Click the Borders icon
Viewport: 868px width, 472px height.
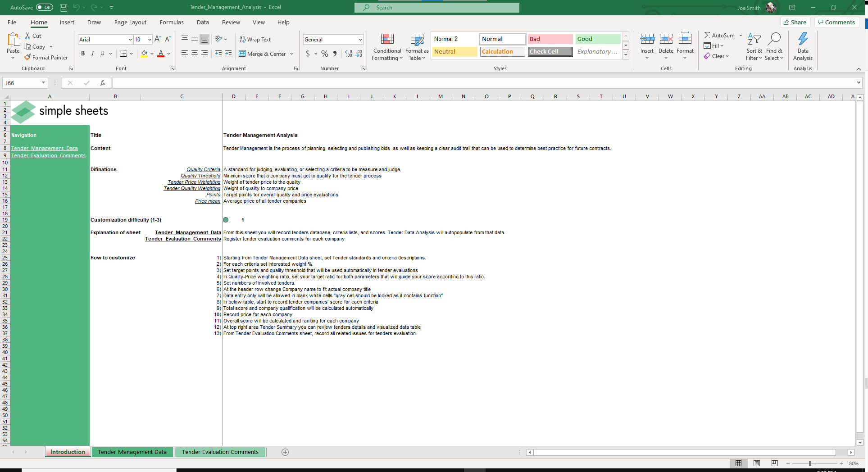pos(123,54)
